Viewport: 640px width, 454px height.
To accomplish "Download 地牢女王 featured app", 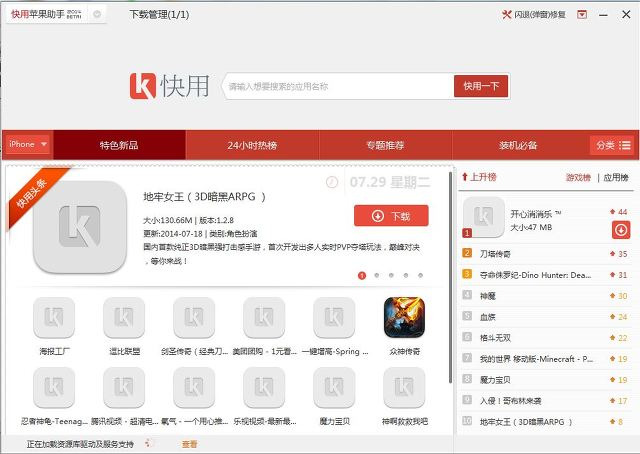I will [x=391, y=216].
